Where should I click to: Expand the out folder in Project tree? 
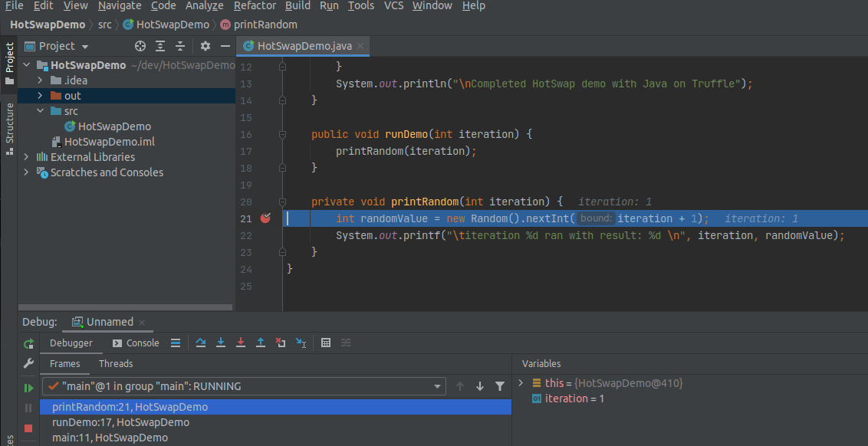pyautogui.click(x=41, y=96)
